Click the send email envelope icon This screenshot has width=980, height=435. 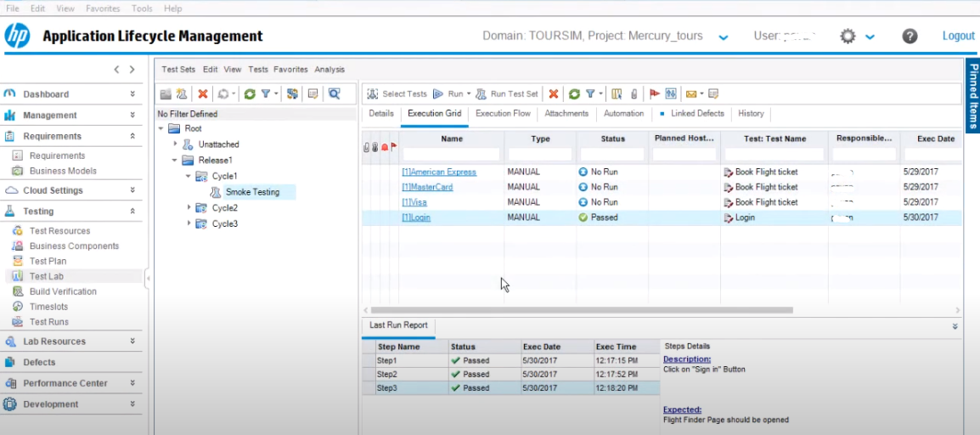[691, 94]
